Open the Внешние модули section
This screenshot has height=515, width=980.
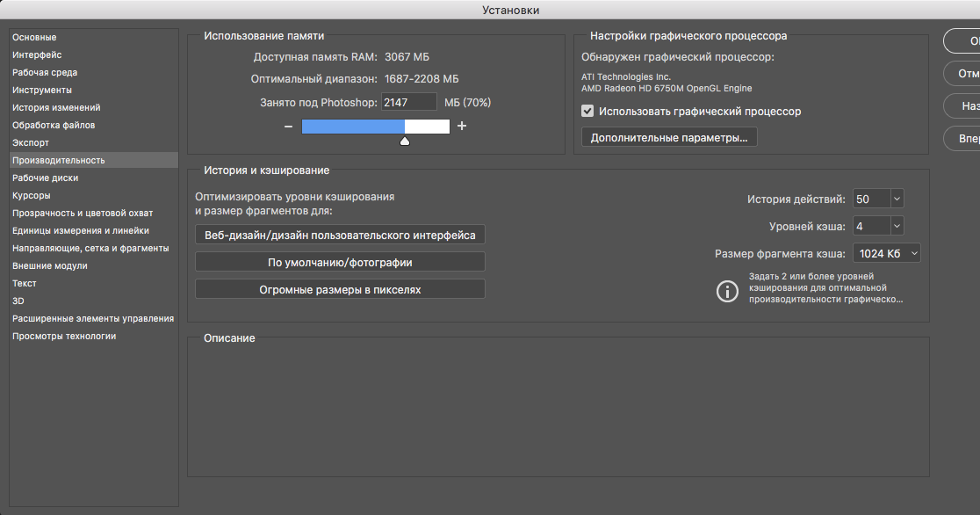coord(49,266)
